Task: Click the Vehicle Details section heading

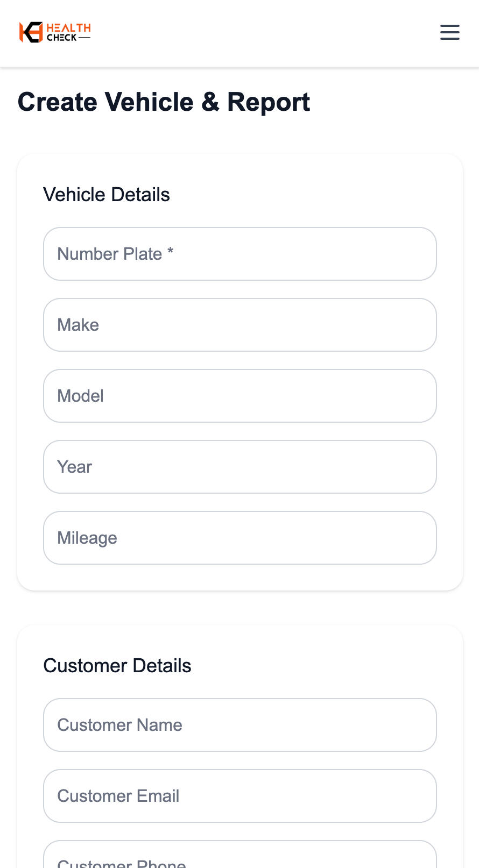Action: point(107,195)
